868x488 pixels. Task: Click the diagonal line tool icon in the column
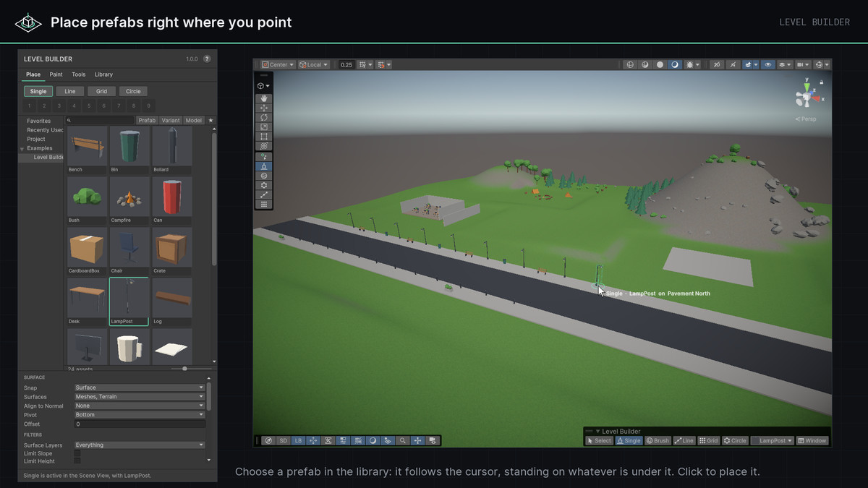[x=264, y=195]
